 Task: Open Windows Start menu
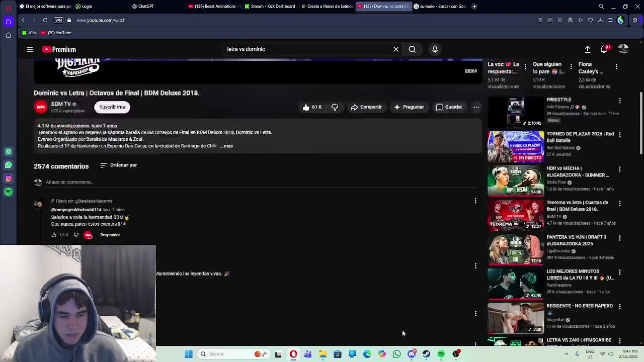click(x=189, y=354)
